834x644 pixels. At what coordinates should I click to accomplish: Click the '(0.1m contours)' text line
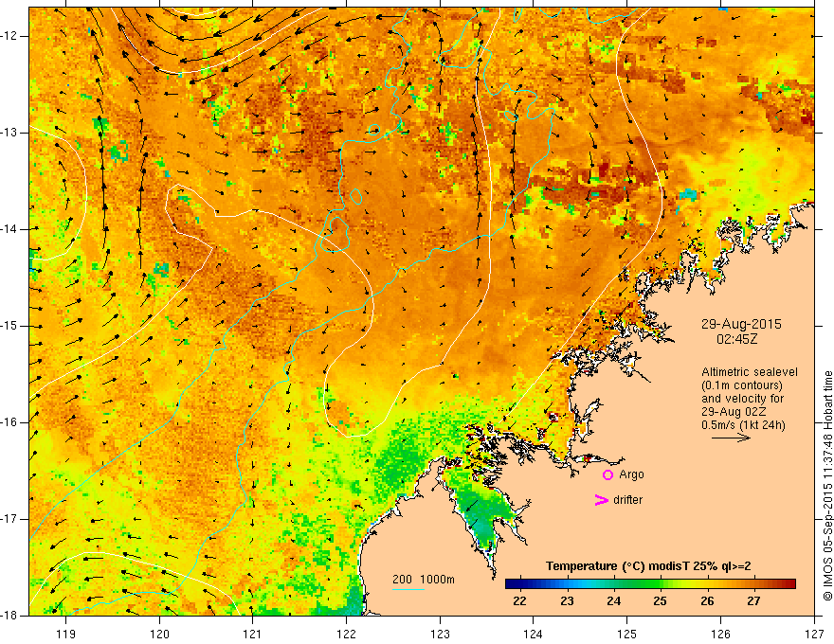click(x=741, y=385)
